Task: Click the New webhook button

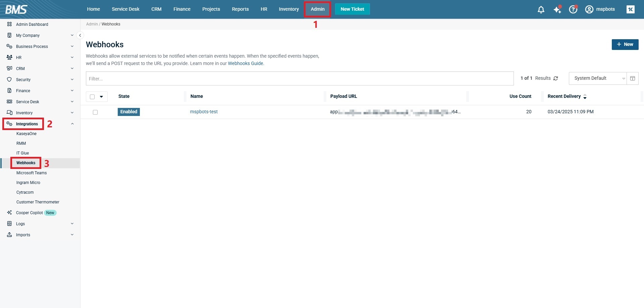Action: tap(625, 45)
